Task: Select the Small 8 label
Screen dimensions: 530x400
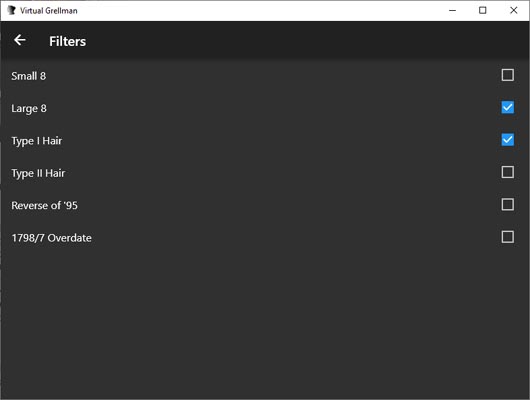Action: tap(29, 76)
